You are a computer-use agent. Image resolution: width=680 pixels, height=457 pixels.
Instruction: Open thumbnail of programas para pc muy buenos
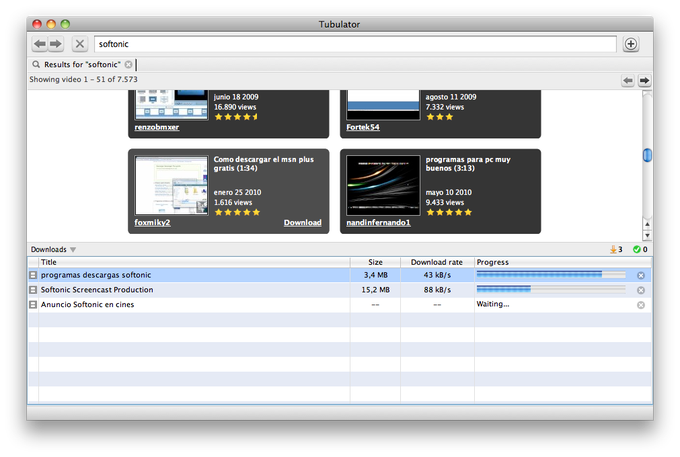pos(383,185)
